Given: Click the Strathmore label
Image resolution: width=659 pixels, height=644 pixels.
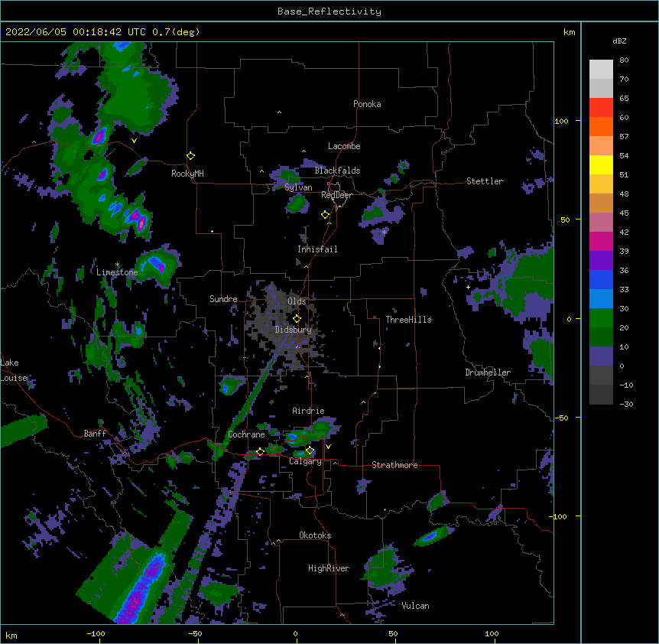Looking at the screenshot, I should point(394,465).
